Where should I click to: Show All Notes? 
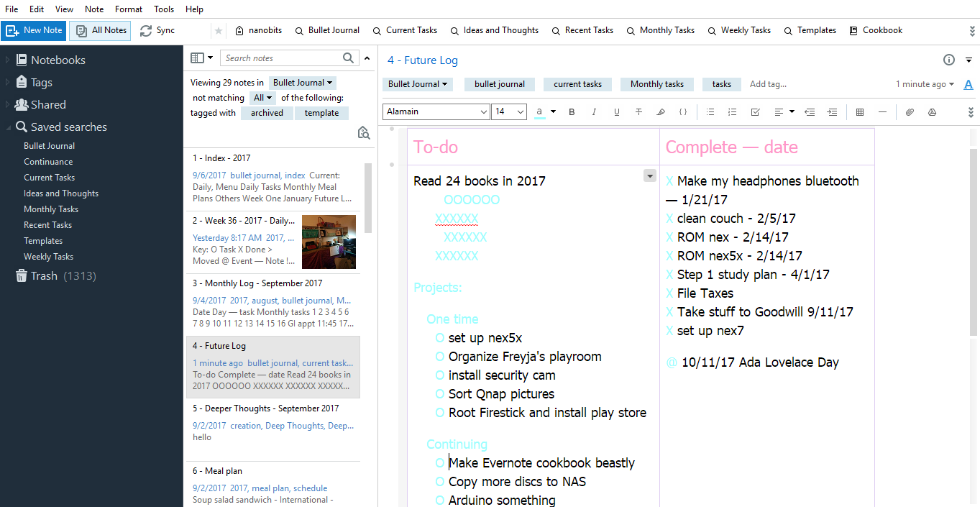coord(100,30)
